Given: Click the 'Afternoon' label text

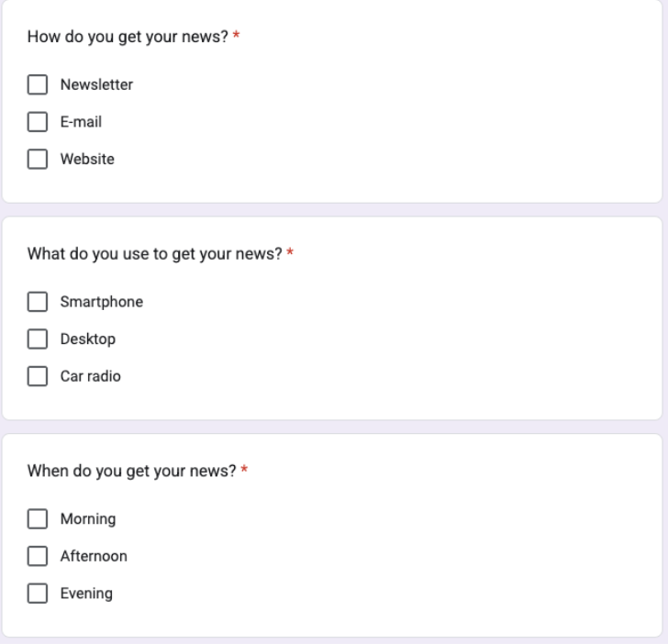Looking at the screenshot, I should point(94,556).
